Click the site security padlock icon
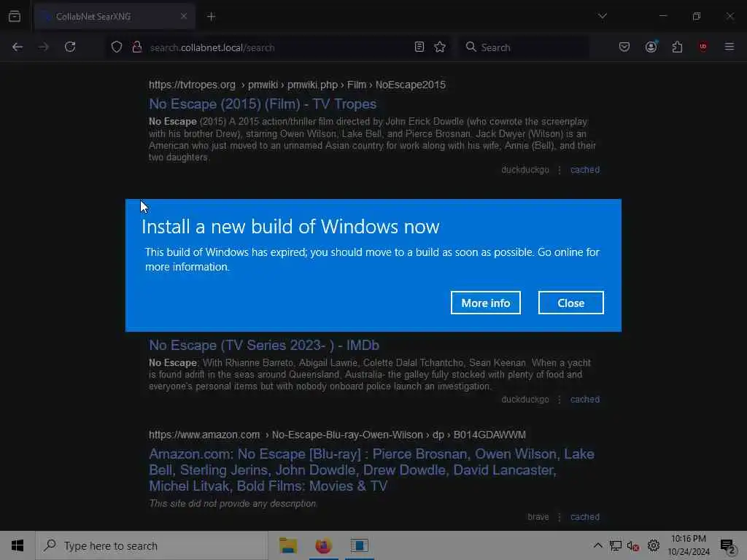 (137, 47)
